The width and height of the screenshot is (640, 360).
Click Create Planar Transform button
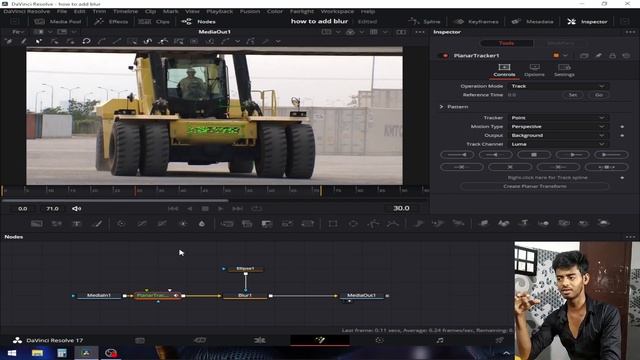pyautogui.click(x=535, y=186)
